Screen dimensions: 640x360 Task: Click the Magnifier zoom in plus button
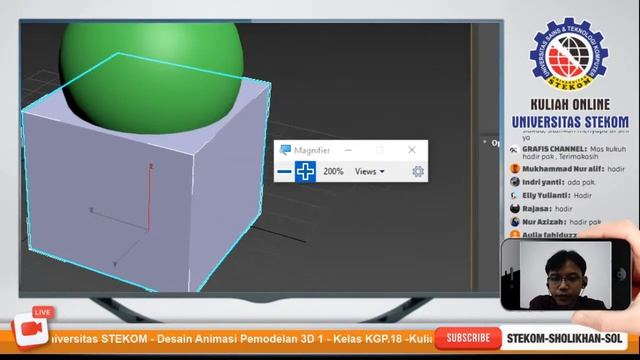point(305,171)
